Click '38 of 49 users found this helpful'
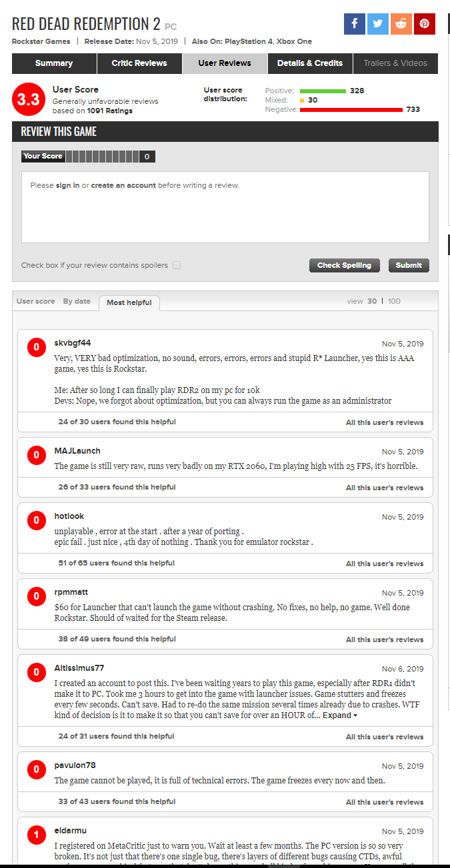This screenshot has height=868, width=450. click(117, 639)
